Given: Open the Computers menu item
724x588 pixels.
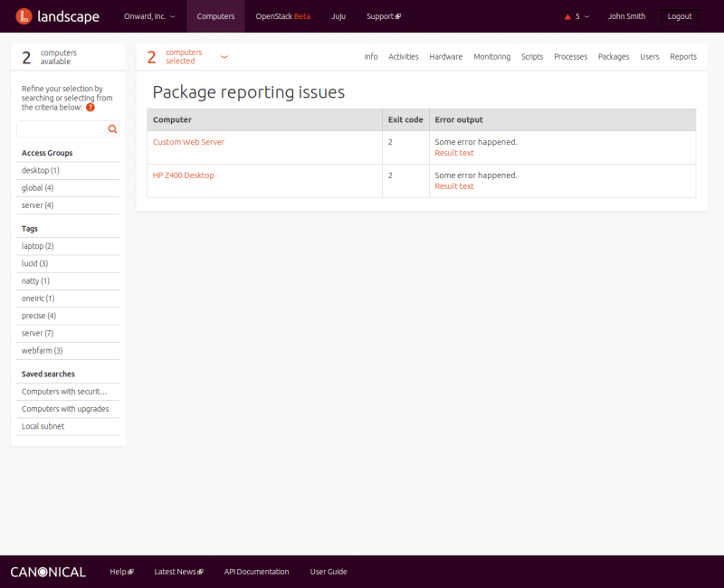Looking at the screenshot, I should pyautogui.click(x=215, y=16).
